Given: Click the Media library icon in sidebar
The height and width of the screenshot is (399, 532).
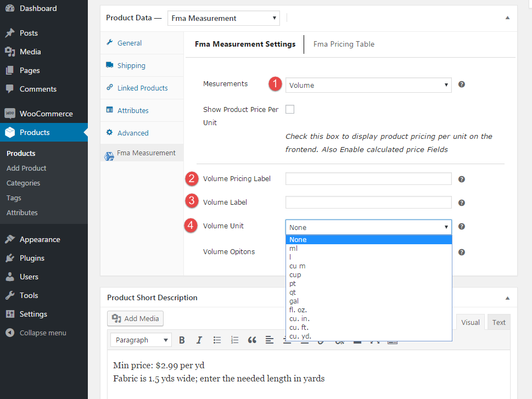Looking at the screenshot, I should [x=10, y=52].
